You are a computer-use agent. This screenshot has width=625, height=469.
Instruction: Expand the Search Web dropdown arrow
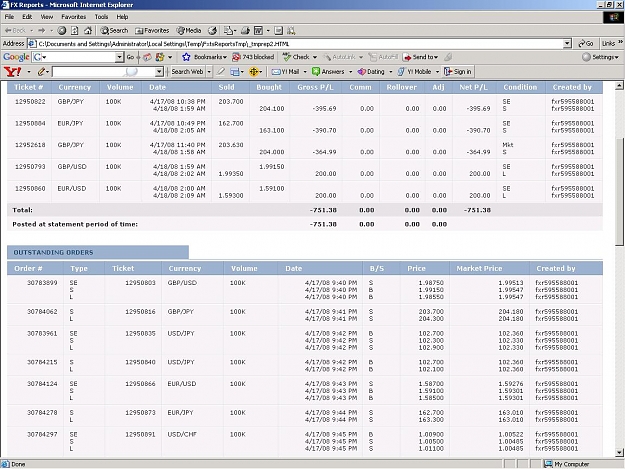tap(209, 72)
